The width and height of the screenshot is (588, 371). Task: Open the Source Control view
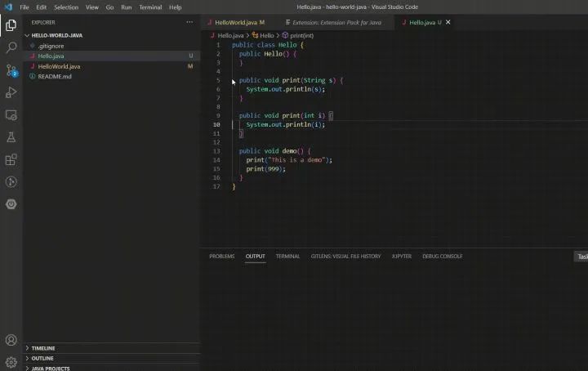(x=11, y=70)
